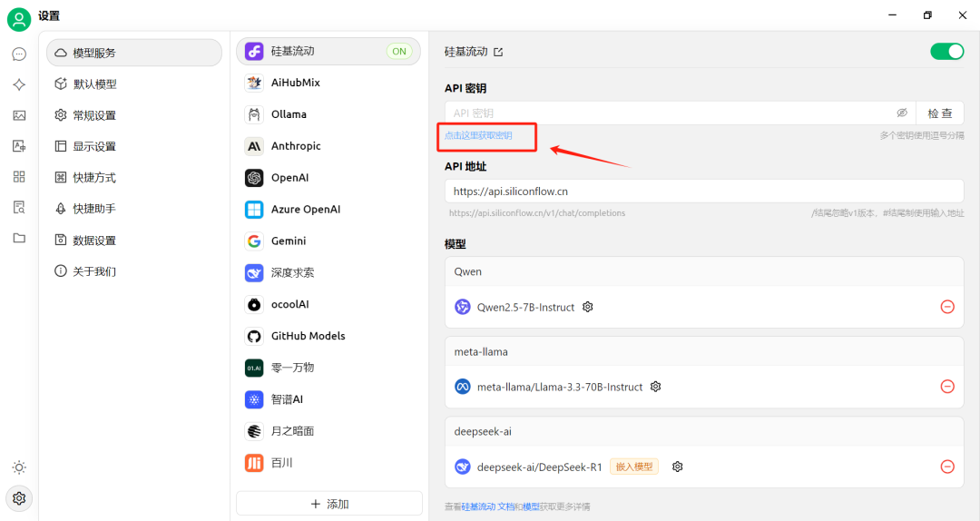Focus the API 地址 input field
This screenshot has width=980, height=521.
pyautogui.click(x=704, y=192)
